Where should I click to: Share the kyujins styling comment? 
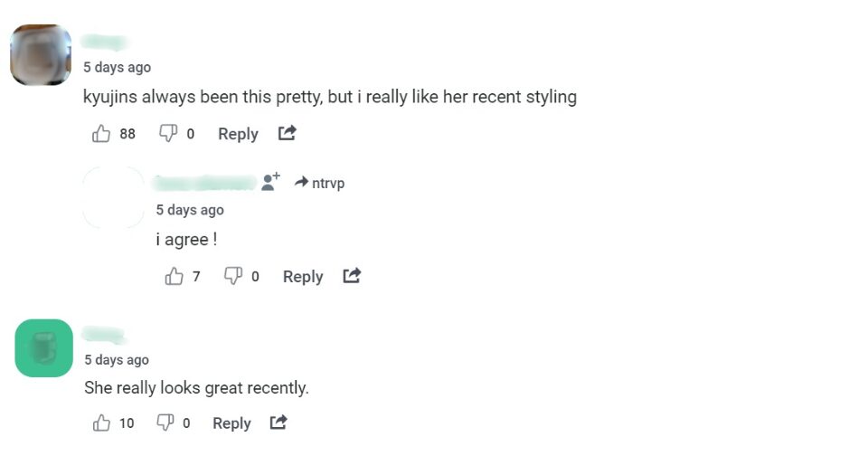pyautogui.click(x=288, y=134)
